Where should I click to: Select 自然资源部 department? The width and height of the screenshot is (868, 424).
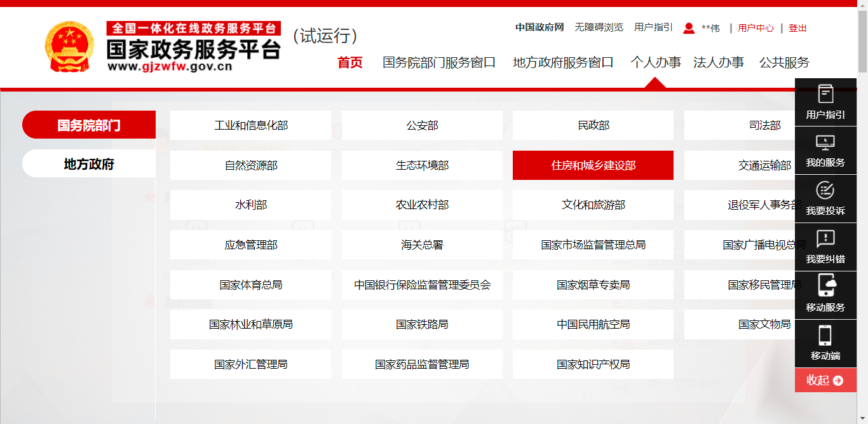pos(250,165)
